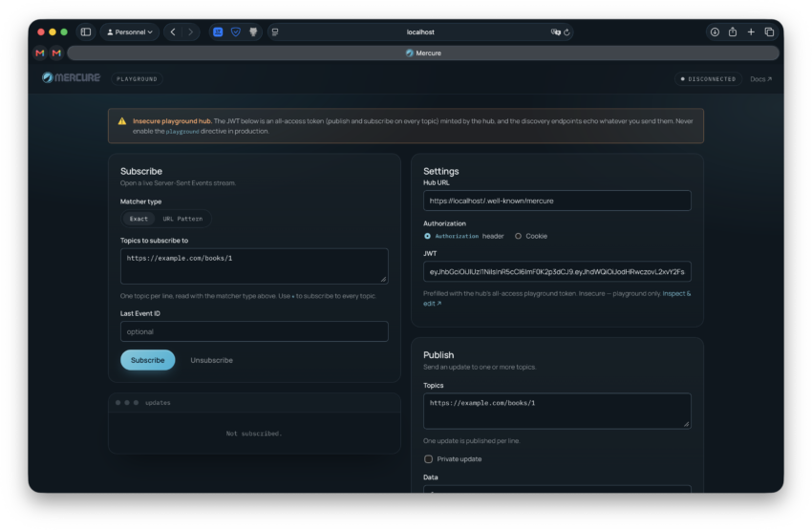Click the localhost address bar
This screenshot has width=812, height=530.
420,32
